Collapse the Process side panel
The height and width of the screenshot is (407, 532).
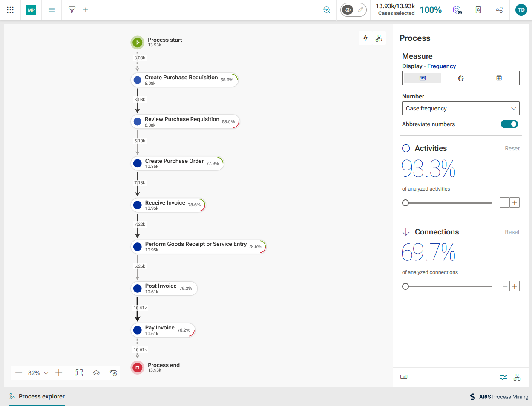point(404,377)
